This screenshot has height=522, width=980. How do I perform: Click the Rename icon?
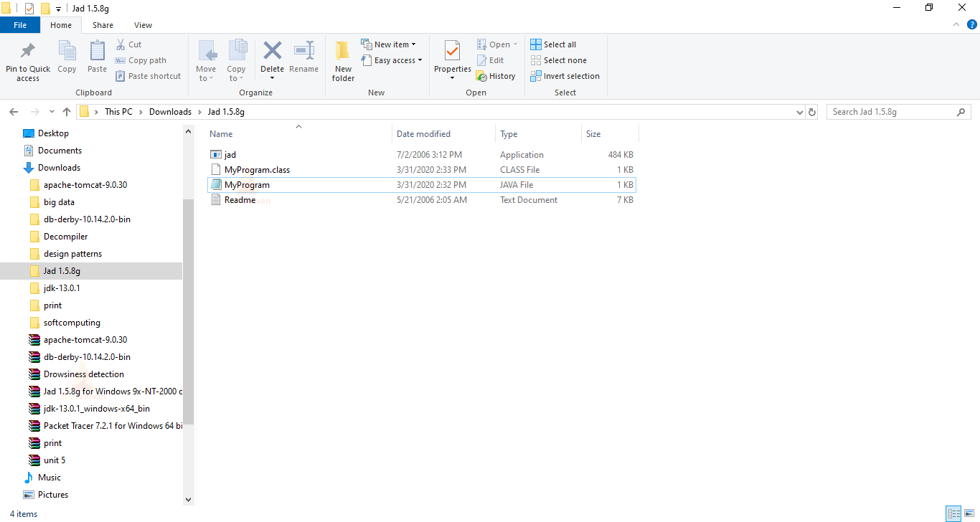point(303,51)
